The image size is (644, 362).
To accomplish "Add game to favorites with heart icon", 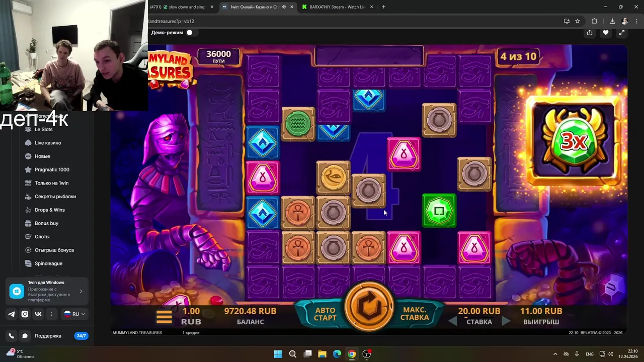I will pyautogui.click(x=606, y=33).
